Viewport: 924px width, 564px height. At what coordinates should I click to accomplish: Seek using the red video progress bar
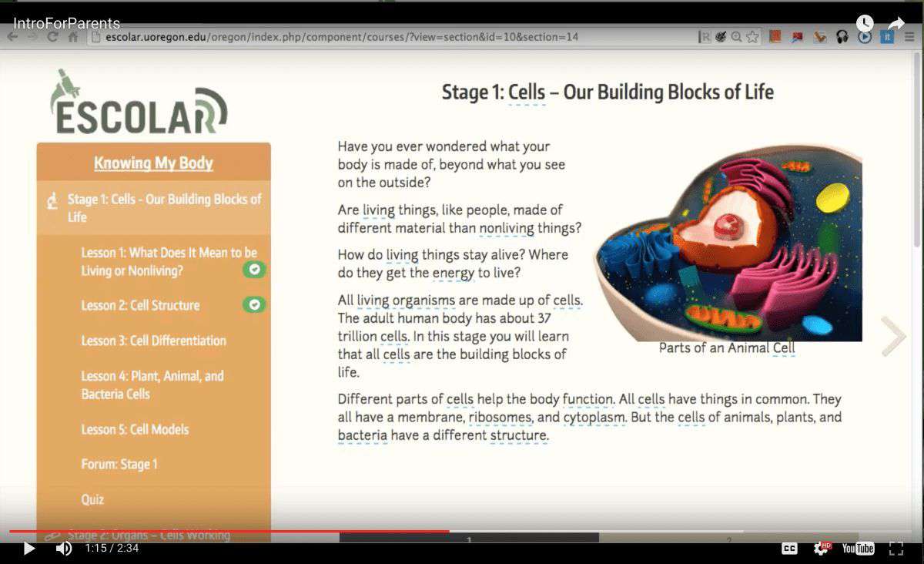pos(229,531)
